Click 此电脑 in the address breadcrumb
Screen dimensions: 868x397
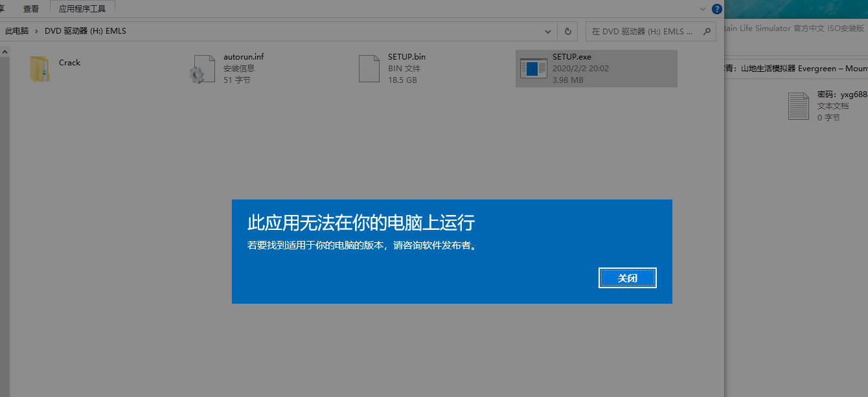coord(17,31)
